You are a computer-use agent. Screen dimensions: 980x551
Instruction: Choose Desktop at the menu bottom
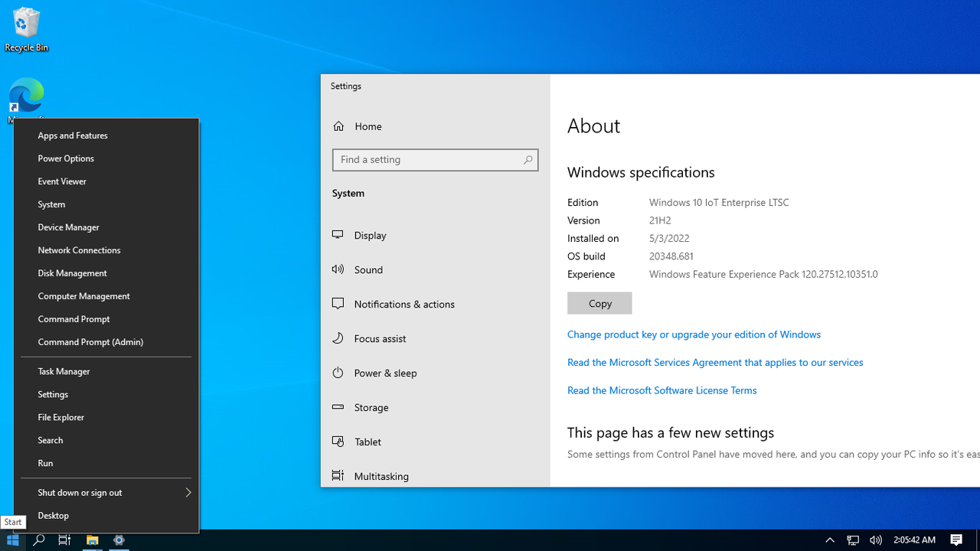coord(106,516)
